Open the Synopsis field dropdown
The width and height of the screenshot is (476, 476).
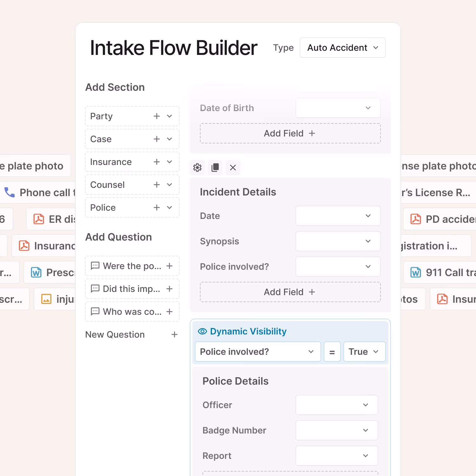click(338, 241)
